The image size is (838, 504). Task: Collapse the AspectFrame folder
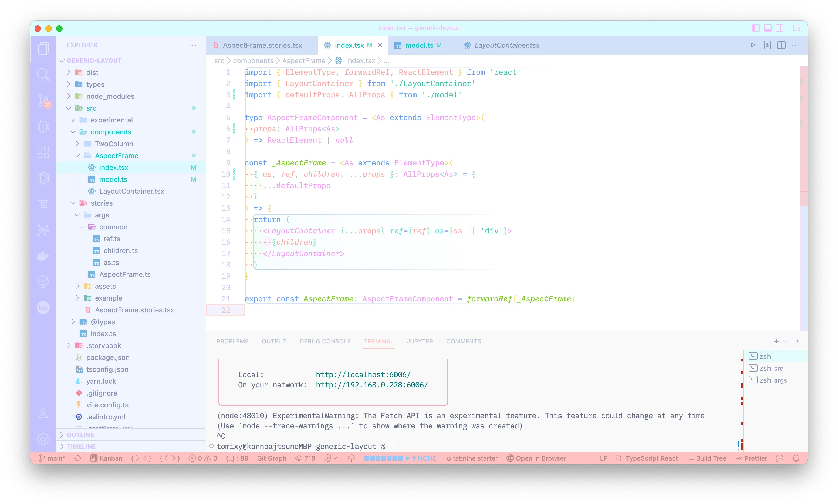[x=116, y=156]
